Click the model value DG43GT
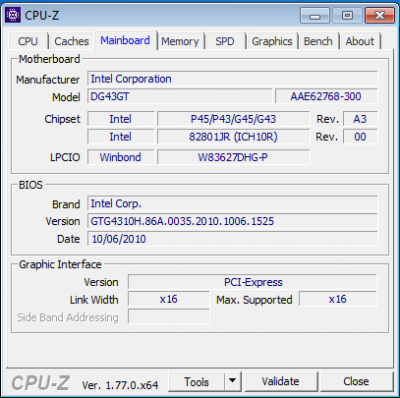The height and width of the screenshot is (398, 400). click(180, 97)
